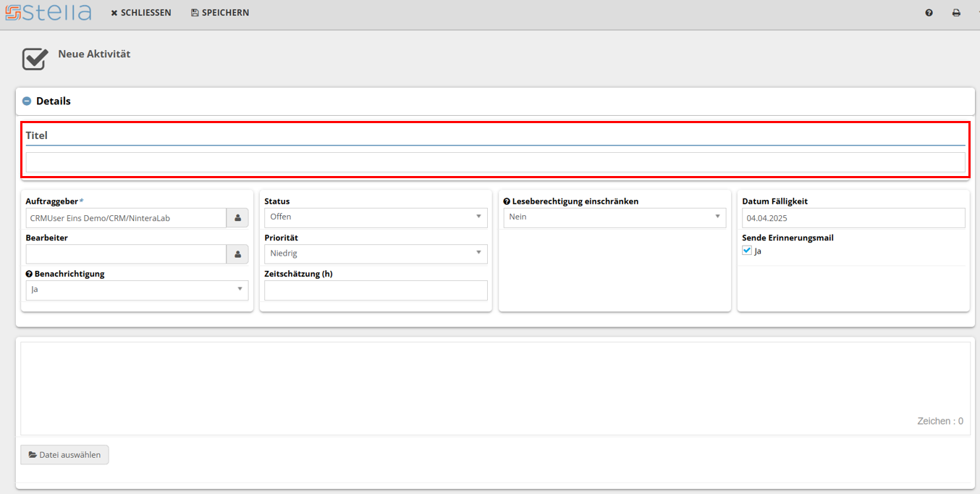Open Leseberechtigung einschränken dropdown

(614, 217)
